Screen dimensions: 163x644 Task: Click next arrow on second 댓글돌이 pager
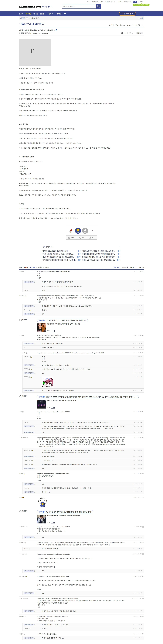(54, 408)
